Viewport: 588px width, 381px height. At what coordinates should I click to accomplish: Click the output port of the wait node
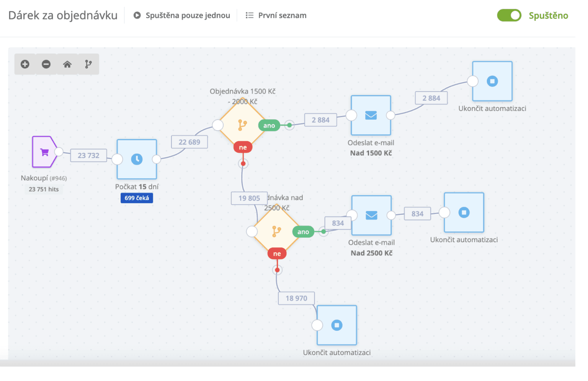(x=156, y=159)
